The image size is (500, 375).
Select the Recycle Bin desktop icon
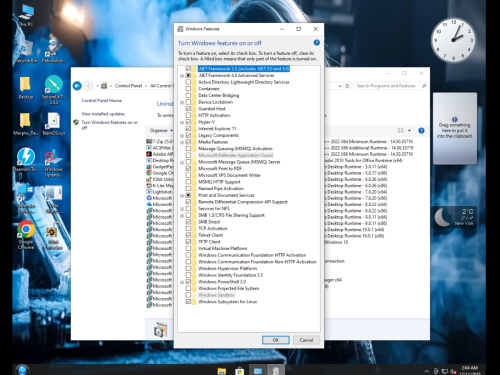point(26,52)
